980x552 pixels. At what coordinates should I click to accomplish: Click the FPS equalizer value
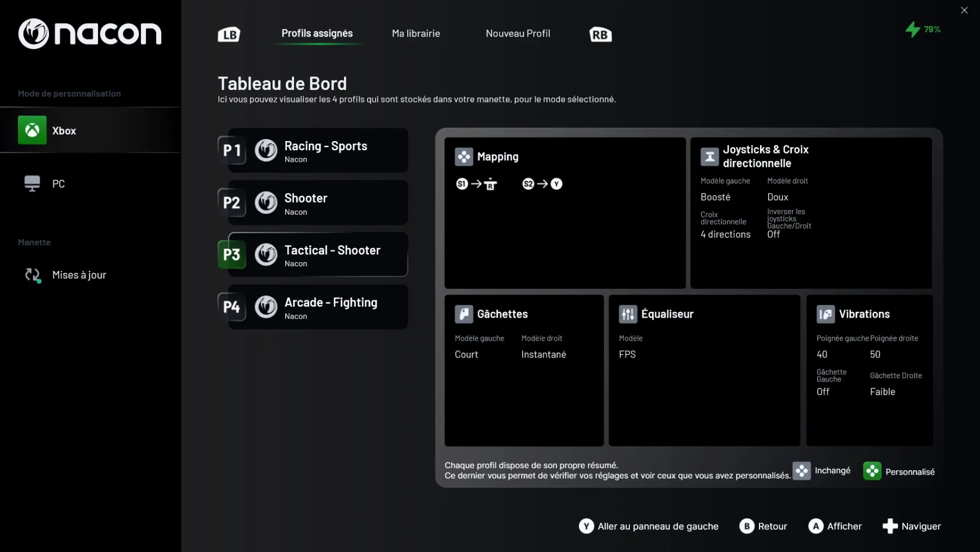click(x=627, y=355)
